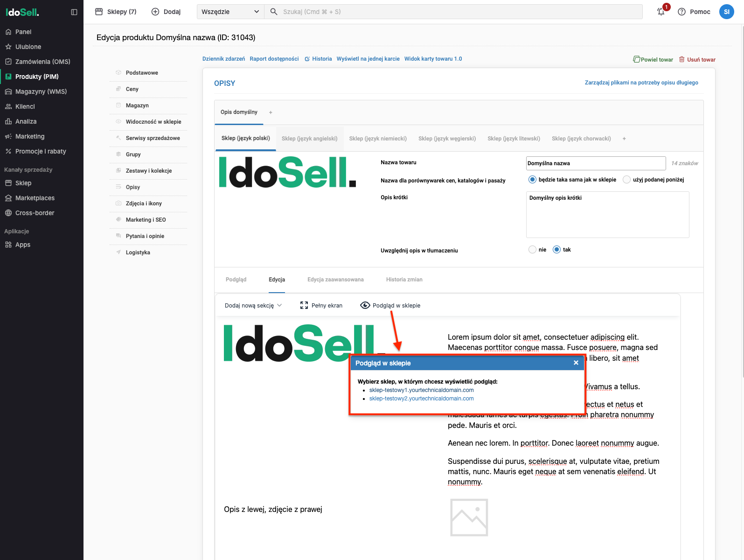Click the page vertical scrollbar
This screenshot has width=744, height=560.
point(742,201)
